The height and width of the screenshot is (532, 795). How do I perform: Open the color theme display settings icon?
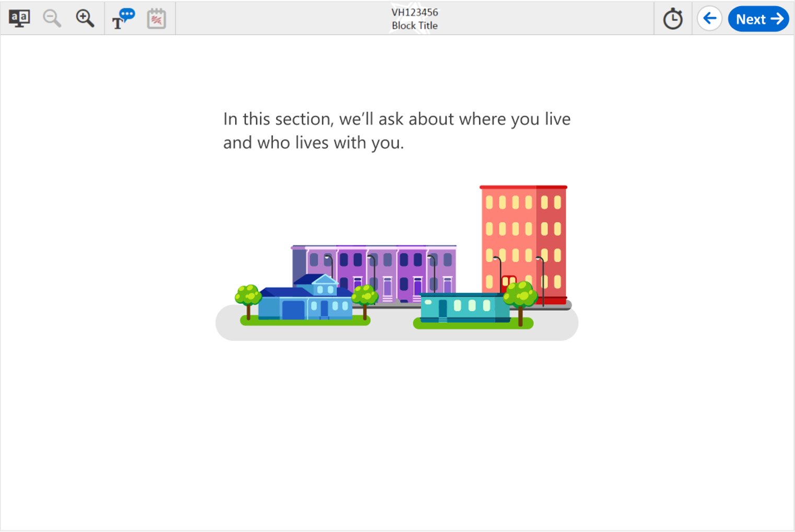(19, 19)
